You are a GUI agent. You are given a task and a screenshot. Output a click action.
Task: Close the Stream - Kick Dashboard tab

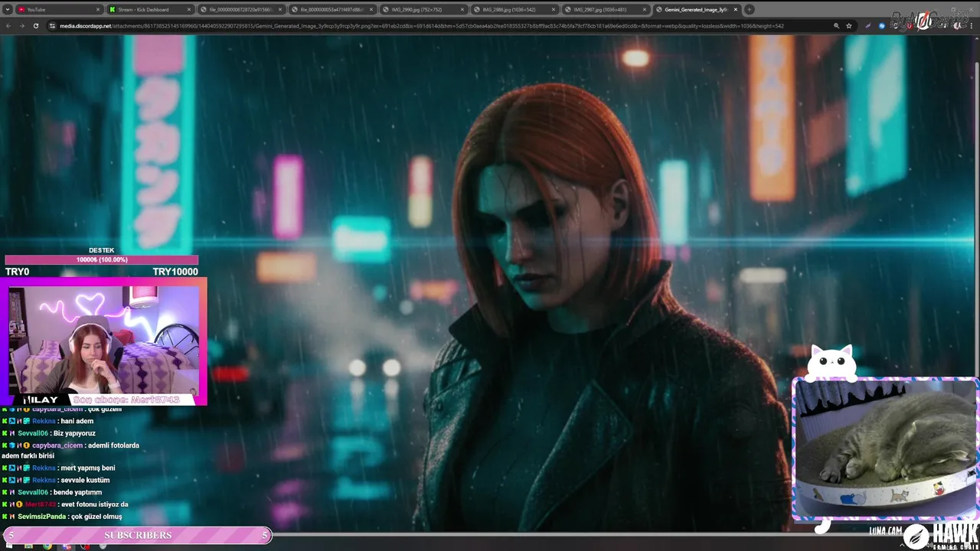point(188,9)
